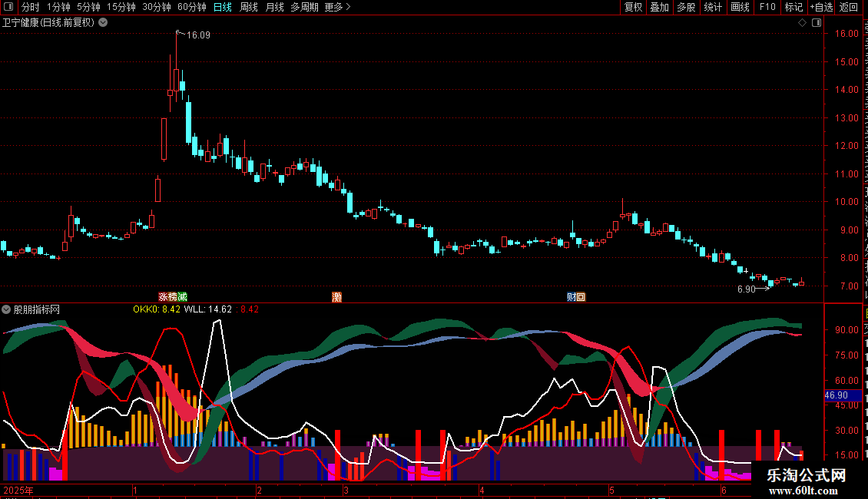This screenshot has height=499, width=868.
Task: Open the 卫宁健康 chart options dropdown arrow
Action: tap(103, 23)
